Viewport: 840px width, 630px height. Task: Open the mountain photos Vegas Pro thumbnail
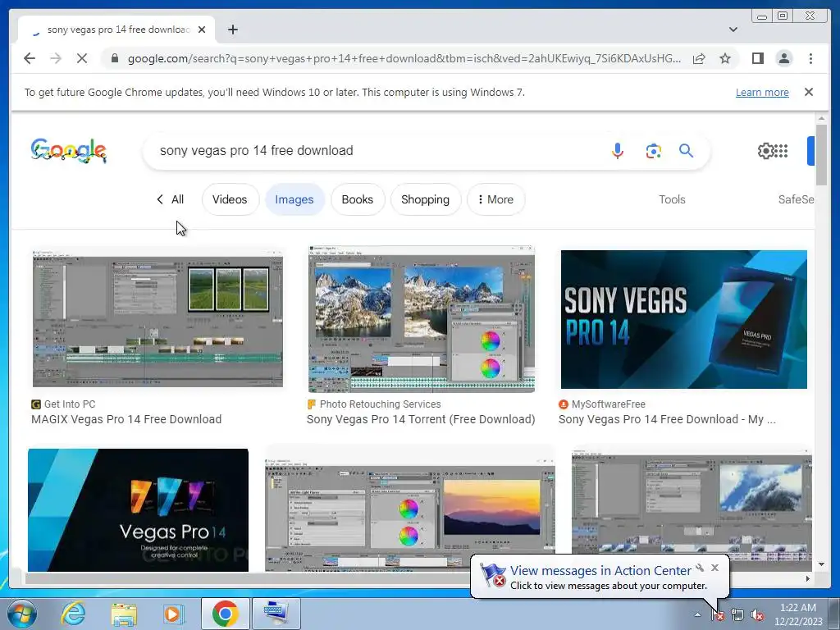click(421, 319)
